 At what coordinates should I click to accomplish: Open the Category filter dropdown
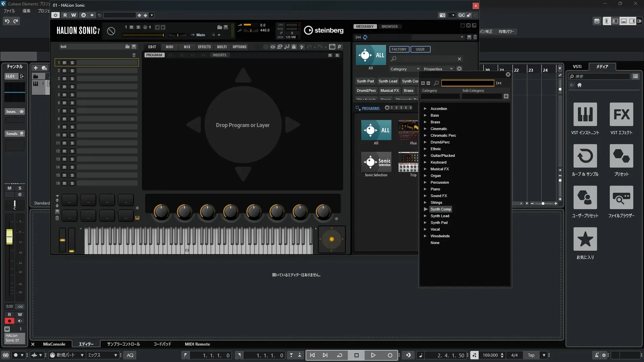405,69
